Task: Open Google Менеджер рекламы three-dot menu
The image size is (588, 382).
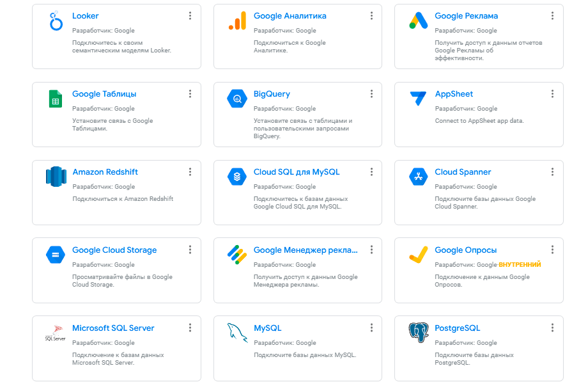Action: pyautogui.click(x=371, y=250)
